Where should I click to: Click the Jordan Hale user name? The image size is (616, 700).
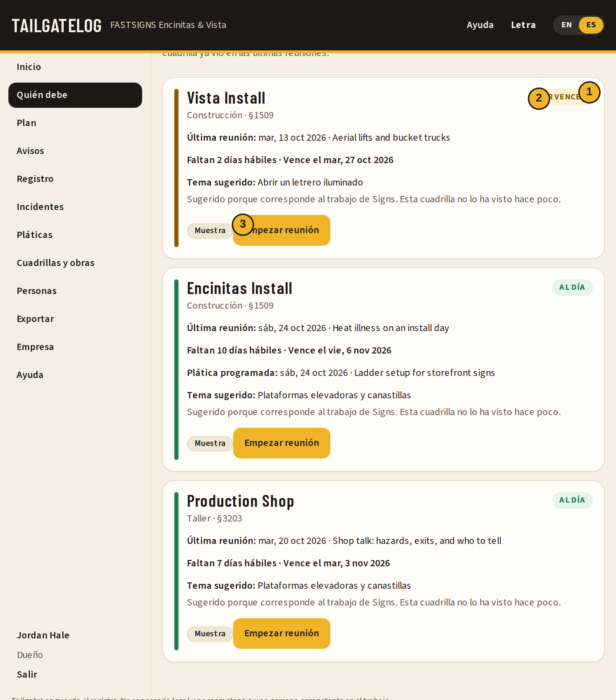(43, 635)
